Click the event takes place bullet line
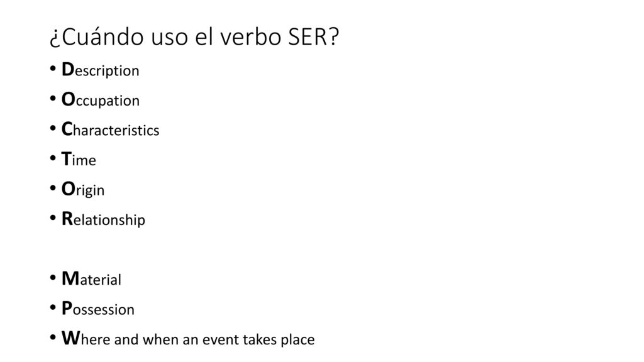Viewport: 644px width, 362px height. pyautogui.click(x=188, y=339)
